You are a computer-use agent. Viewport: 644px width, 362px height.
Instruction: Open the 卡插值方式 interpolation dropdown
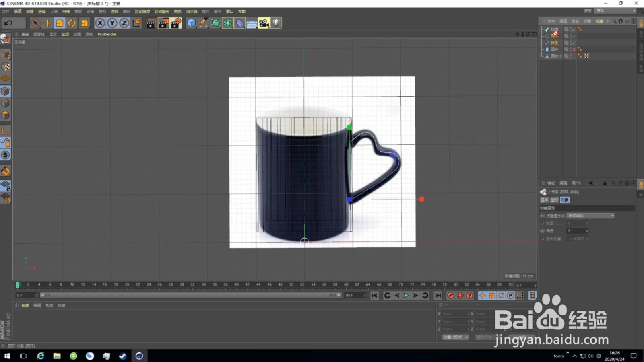pyautogui.click(x=590, y=216)
